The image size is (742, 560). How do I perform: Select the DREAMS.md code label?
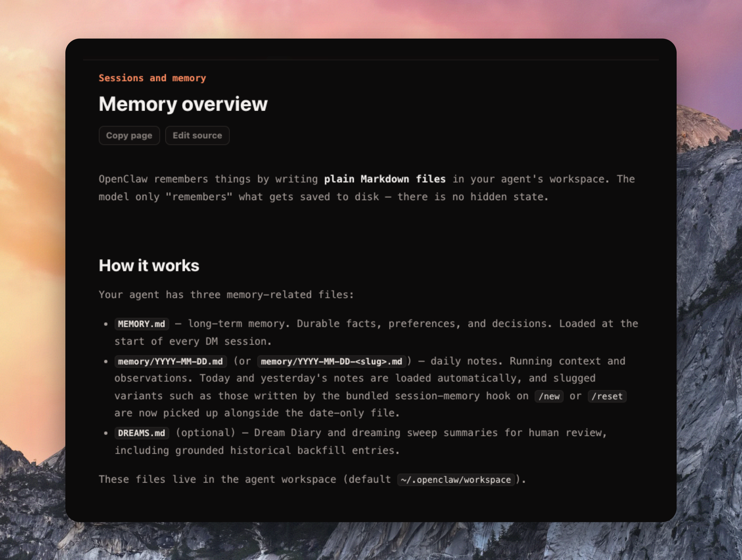pyautogui.click(x=142, y=433)
